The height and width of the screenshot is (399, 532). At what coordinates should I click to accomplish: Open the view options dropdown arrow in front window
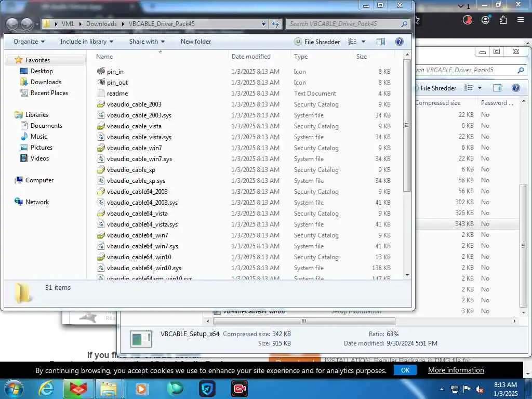pyautogui.click(x=363, y=42)
